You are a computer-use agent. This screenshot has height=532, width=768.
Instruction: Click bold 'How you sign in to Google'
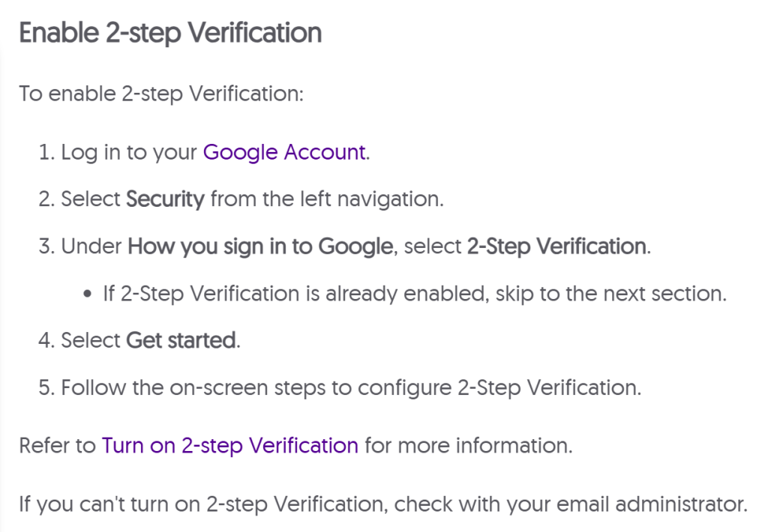pos(261,247)
